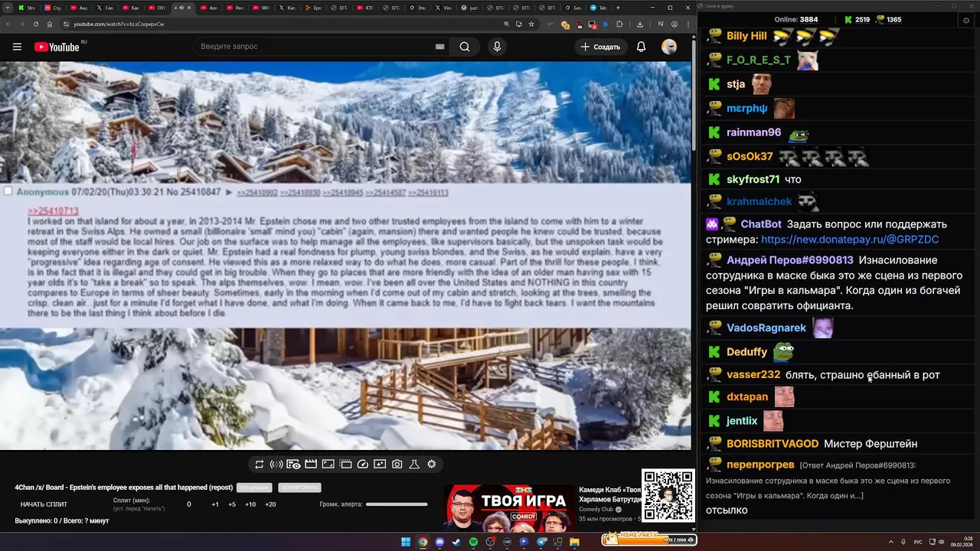Click username 'Billy Hill' in chat
Image resolution: width=980 pixels, height=551 pixels.
coord(746,36)
